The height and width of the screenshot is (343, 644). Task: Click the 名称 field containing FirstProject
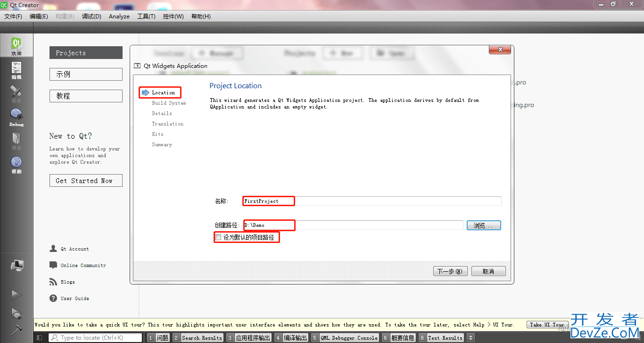(372, 201)
